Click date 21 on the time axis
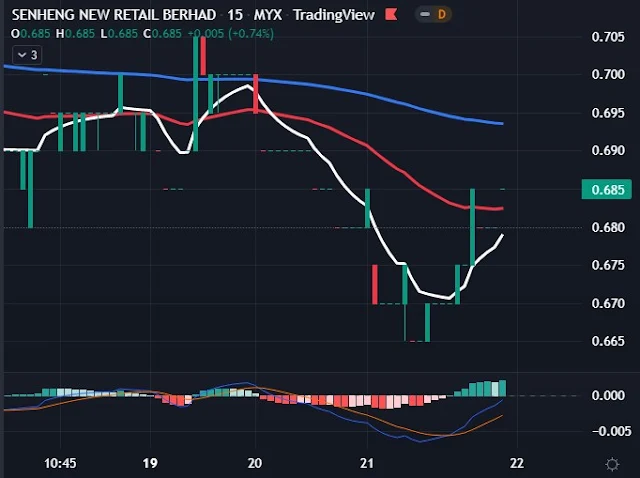The width and height of the screenshot is (640, 478). point(367,463)
